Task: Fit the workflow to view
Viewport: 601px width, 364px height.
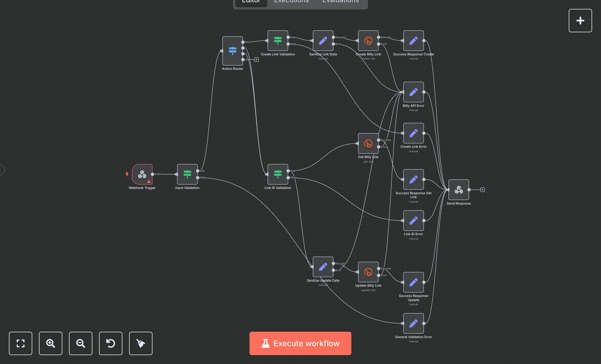Action: (20, 343)
